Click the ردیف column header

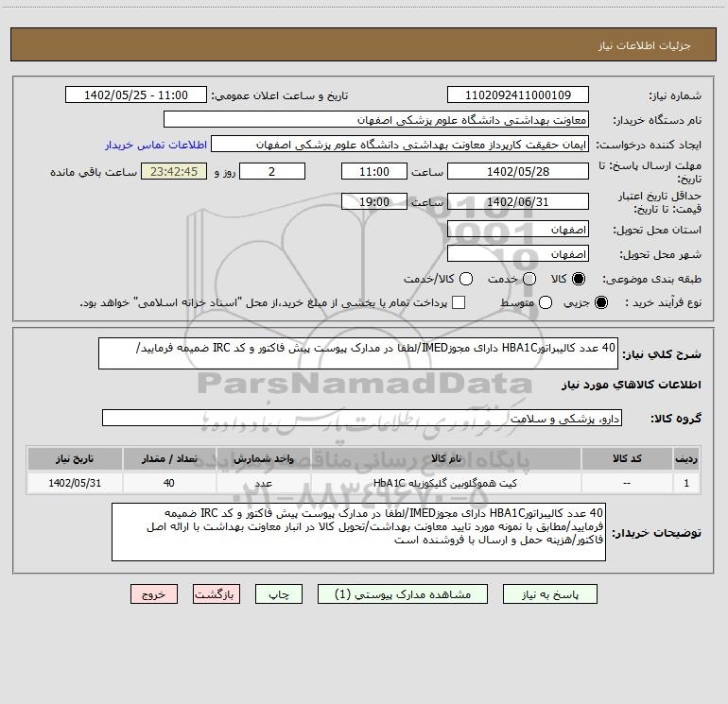click(686, 458)
